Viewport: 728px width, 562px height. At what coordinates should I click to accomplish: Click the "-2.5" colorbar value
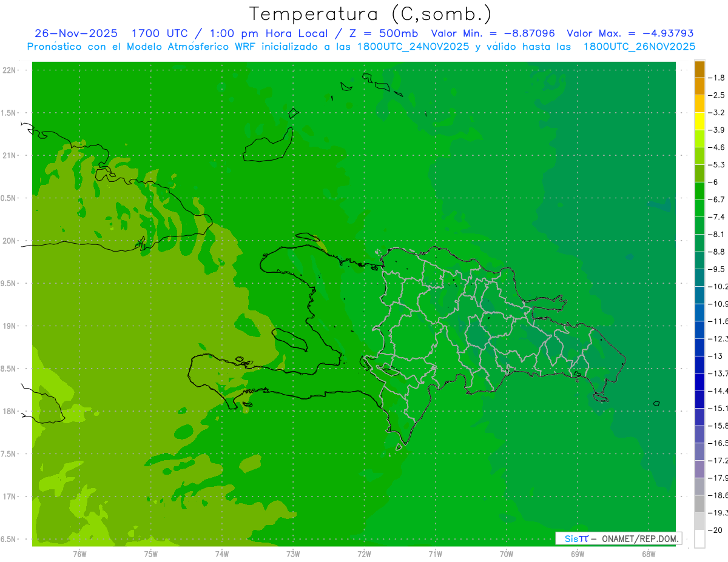click(x=716, y=95)
